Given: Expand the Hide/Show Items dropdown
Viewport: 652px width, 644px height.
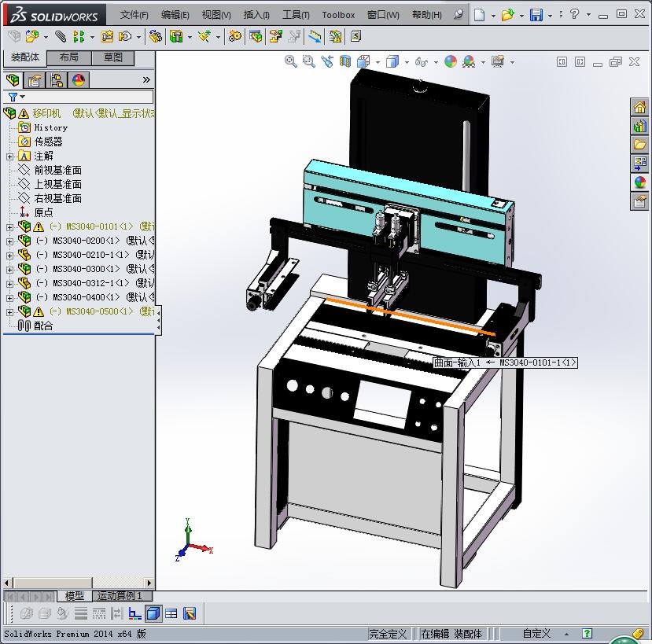Looking at the screenshot, I should click(435, 62).
